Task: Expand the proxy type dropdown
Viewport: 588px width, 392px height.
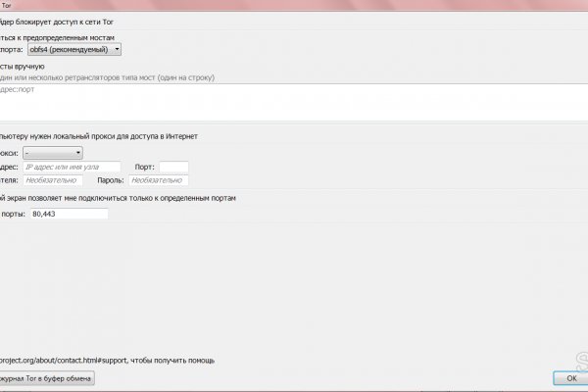Action: point(53,152)
